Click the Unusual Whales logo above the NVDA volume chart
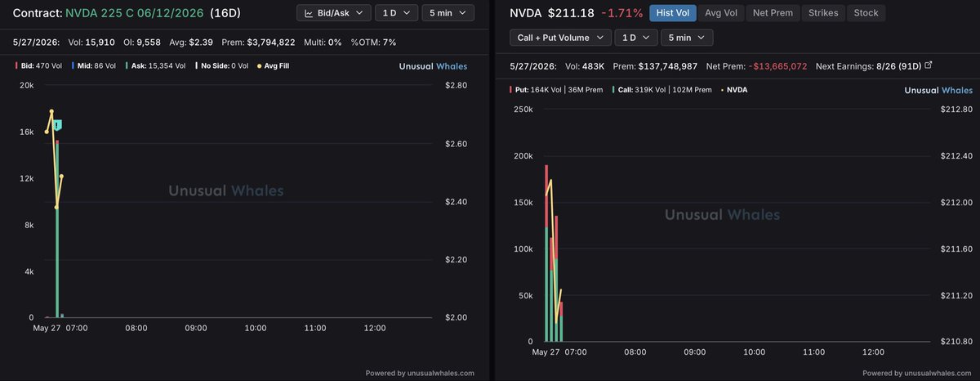The image size is (980, 381). 938,91
